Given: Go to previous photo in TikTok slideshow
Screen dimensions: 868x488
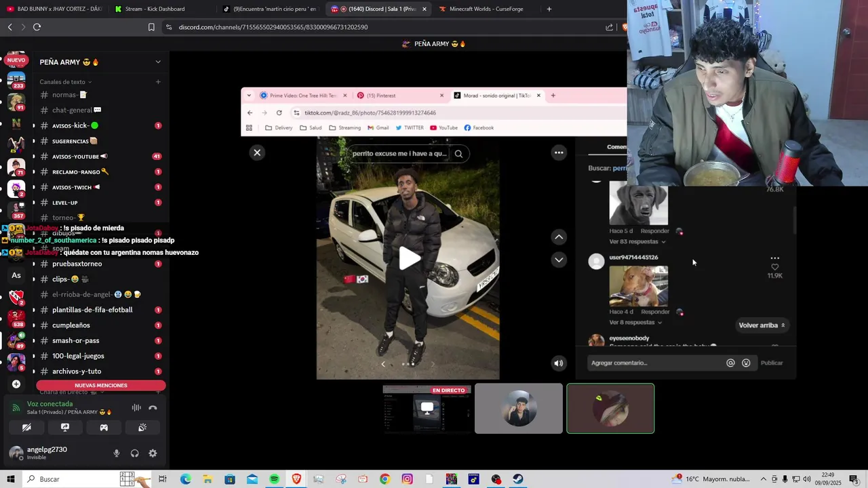Looking at the screenshot, I should [x=383, y=364].
